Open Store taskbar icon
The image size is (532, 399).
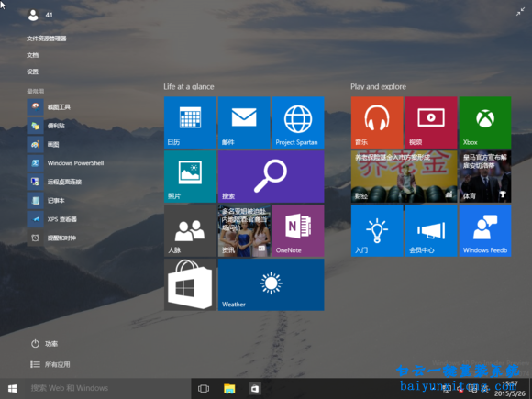point(255,389)
